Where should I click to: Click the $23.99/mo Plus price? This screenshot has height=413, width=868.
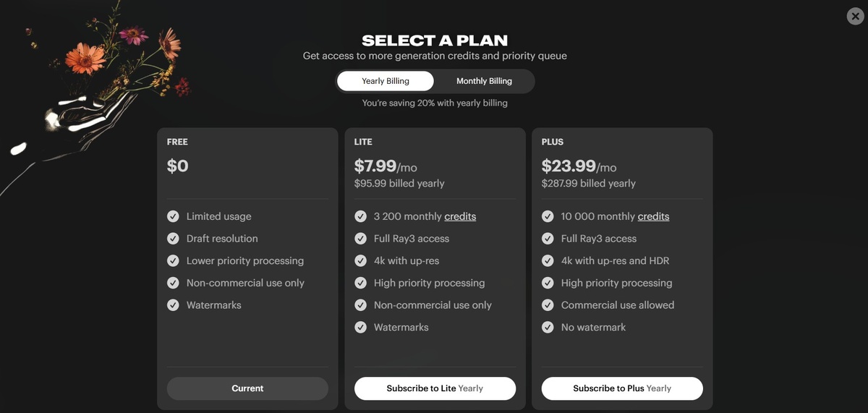pyautogui.click(x=579, y=166)
